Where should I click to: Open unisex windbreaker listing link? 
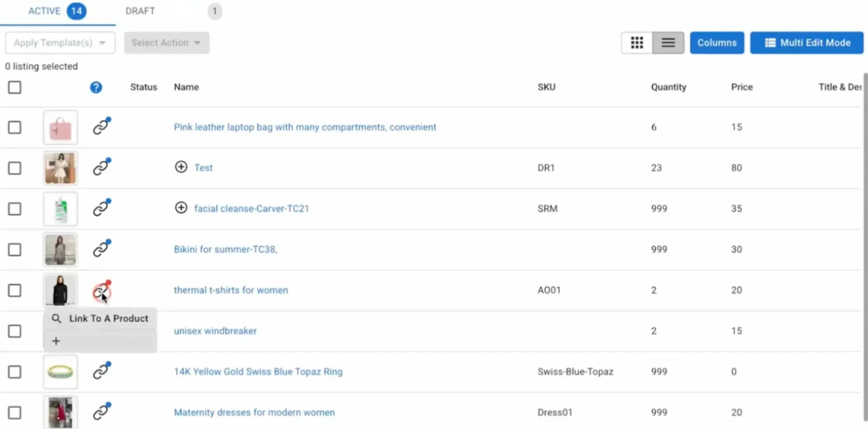(x=215, y=331)
